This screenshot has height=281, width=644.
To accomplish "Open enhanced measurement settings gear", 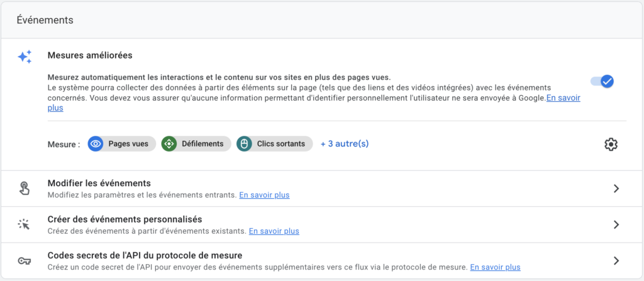I will tap(611, 144).
